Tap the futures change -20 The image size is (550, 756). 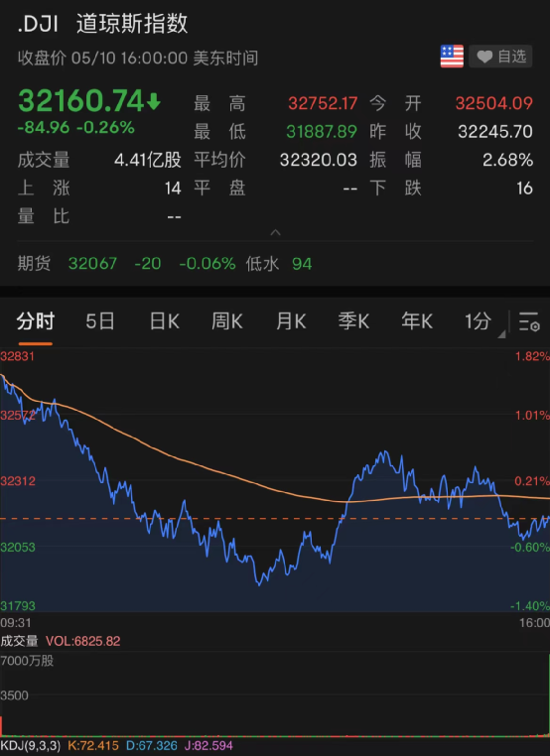tap(148, 264)
